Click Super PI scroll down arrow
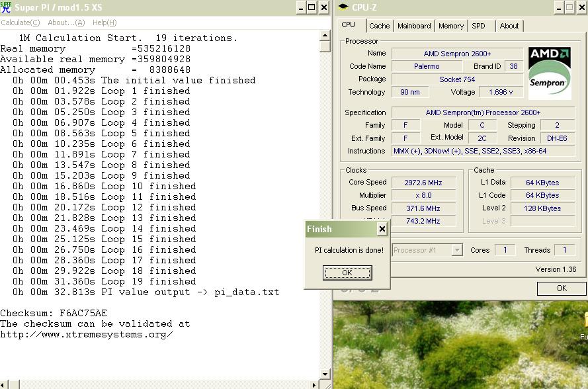 (x=325, y=374)
